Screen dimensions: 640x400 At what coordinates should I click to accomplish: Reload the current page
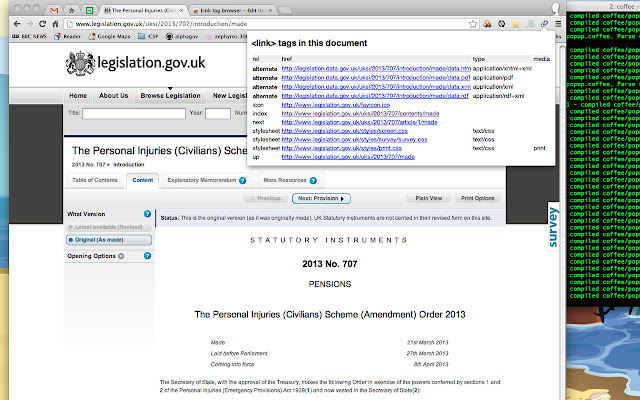click(42, 24)
